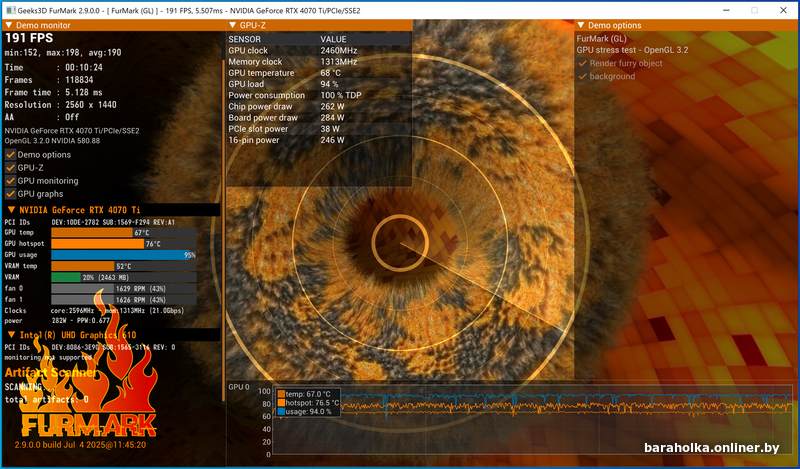This screenshot has height=469, width=800.
Task: Click the FurMark (GL) label in Demo options
Action: (602, 39)
